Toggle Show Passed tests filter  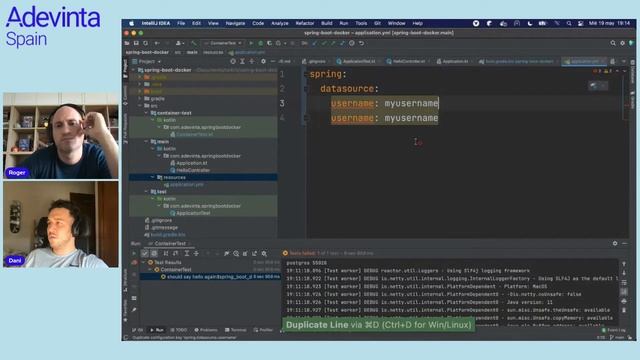tap(144, 253)
